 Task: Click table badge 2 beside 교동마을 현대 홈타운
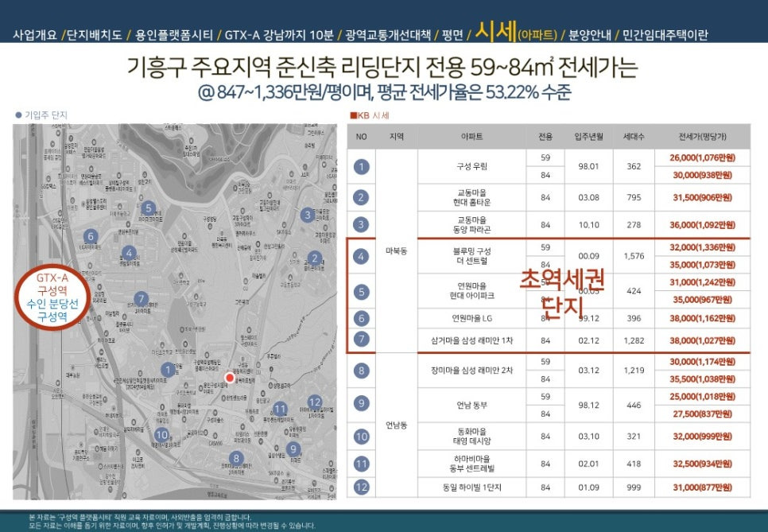coord(362,197)
